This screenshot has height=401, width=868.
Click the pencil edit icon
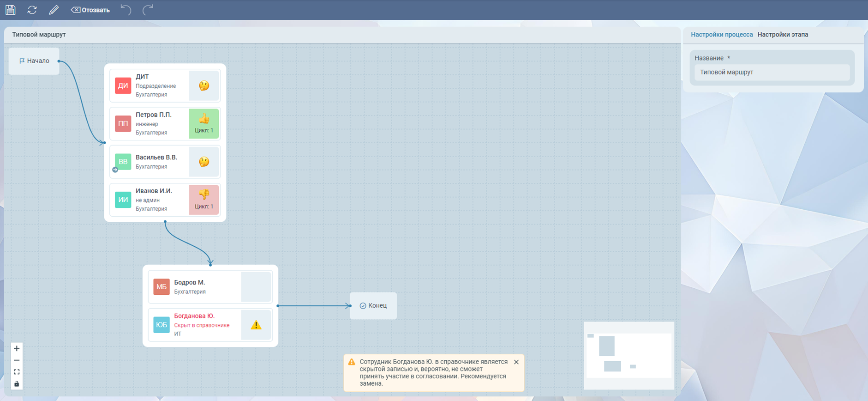[54, 10]
